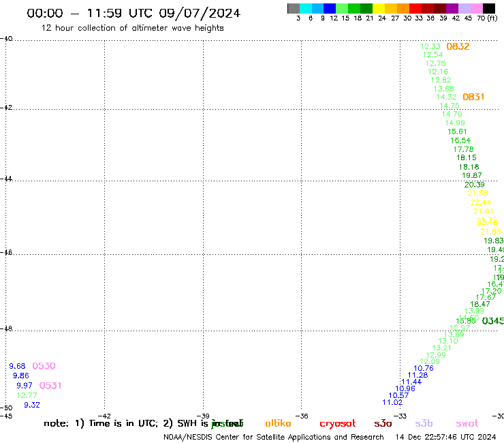
Task: Click the blue wave height value 9.68
Action: click(17, 366)
